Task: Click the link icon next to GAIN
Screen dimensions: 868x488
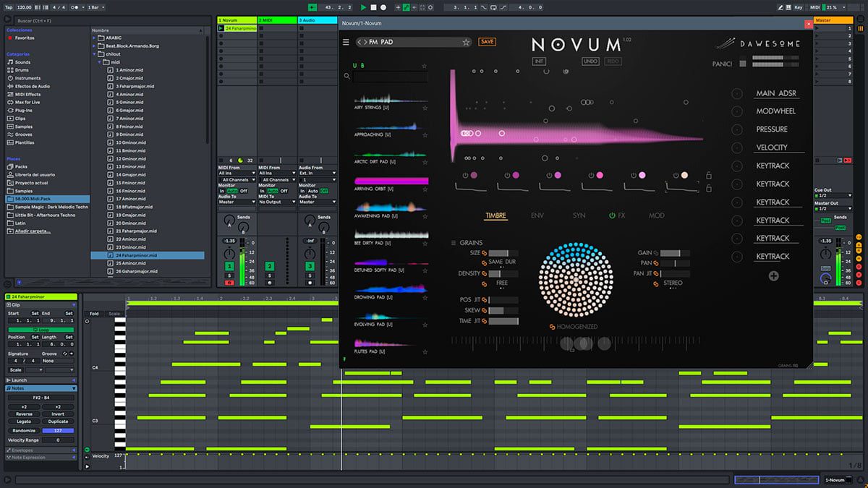Action: point(656,254)
